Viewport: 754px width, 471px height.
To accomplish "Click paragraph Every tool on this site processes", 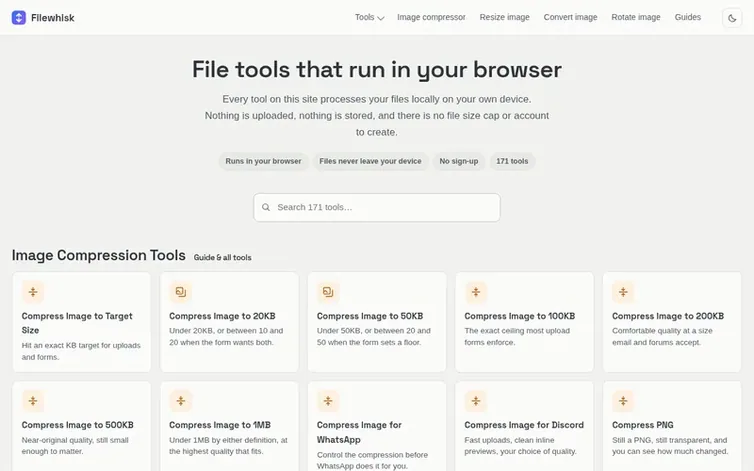I will tap(377, 115).
